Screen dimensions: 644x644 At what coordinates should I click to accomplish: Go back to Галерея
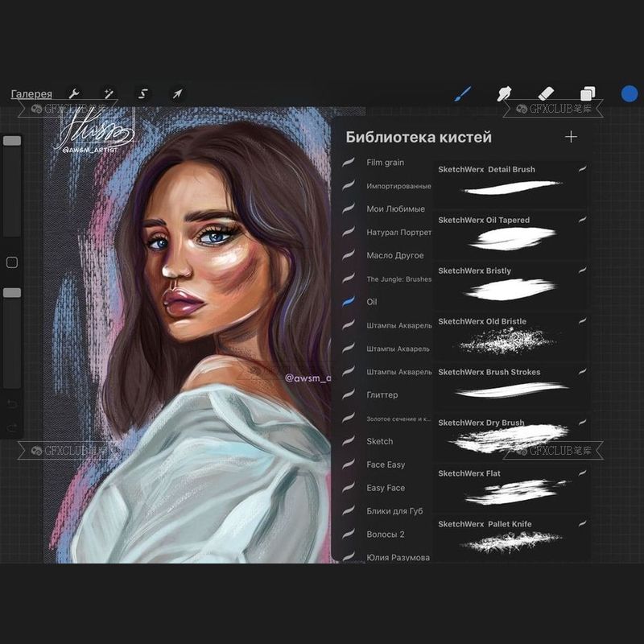[x=31, y=94]
